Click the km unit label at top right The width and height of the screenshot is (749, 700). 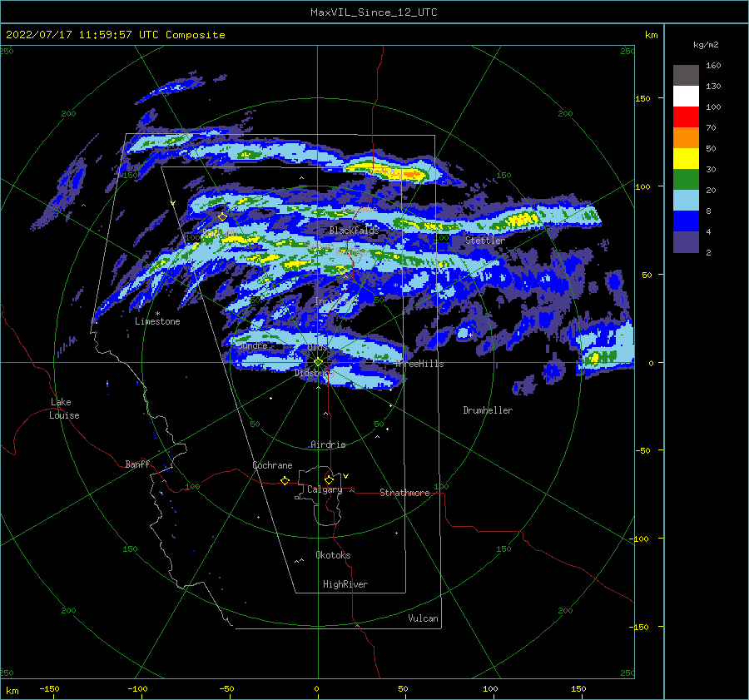(x=651, y=35)
